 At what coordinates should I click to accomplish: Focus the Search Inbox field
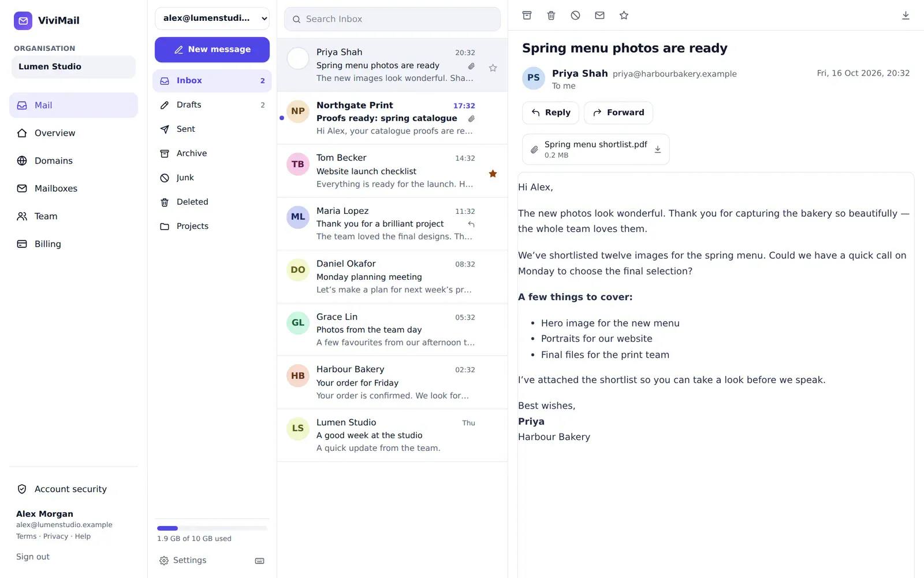392,19
